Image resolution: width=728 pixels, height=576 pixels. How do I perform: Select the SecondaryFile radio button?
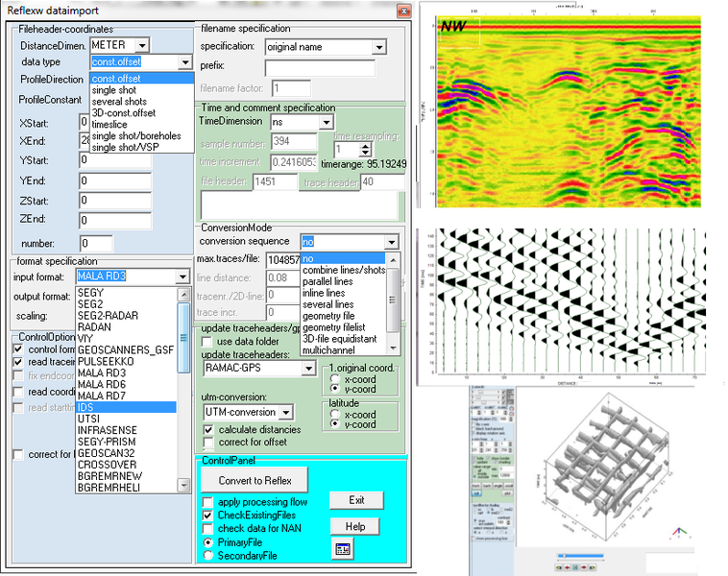208,556
